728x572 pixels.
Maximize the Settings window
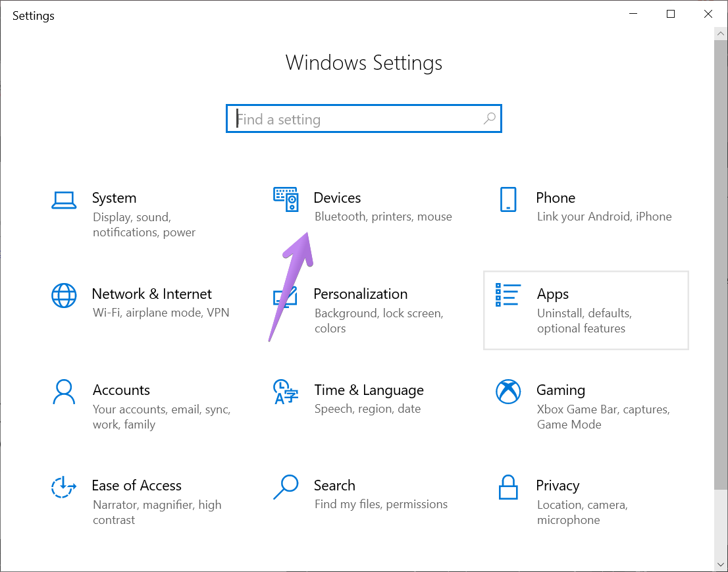671,14
